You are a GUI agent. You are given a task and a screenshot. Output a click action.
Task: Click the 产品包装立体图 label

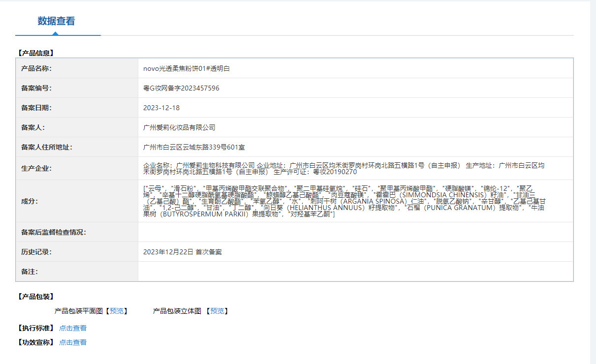click(x=177, y=311)
